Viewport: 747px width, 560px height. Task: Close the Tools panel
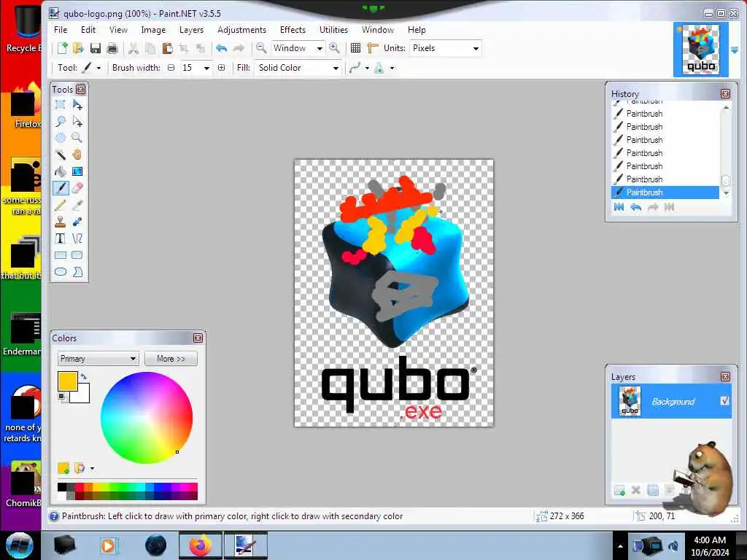81,90
